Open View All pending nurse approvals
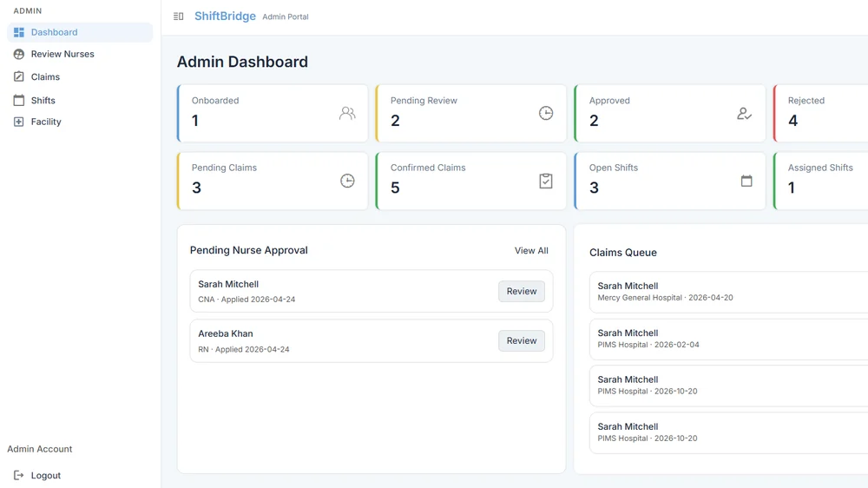868x488 pixels. [x=531, y=250]
